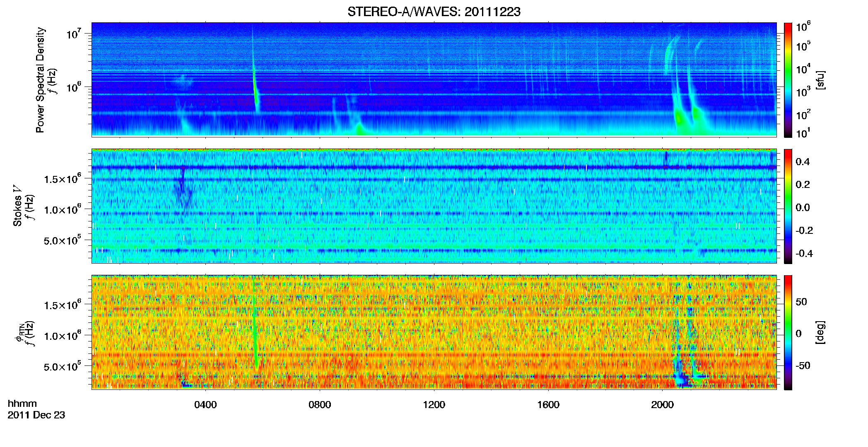Click the -0.4 label on the Stokes color bar

pyautogui.click(x=804, y=253)
